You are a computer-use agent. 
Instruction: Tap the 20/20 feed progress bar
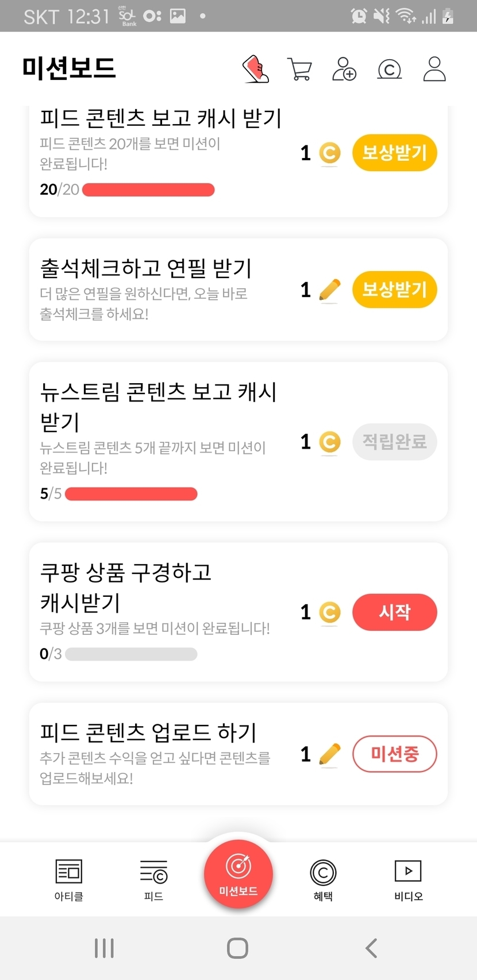[x=148, y=190]
